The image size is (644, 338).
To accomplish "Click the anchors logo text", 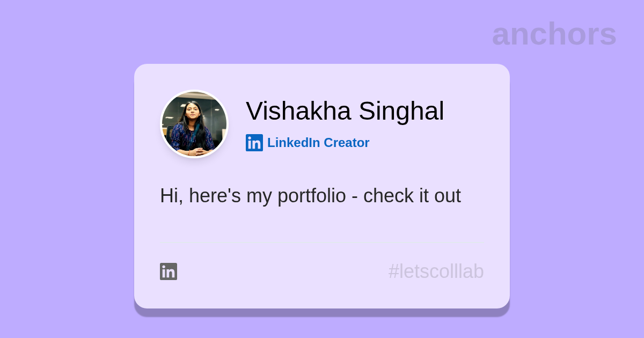I will point(554,34).
